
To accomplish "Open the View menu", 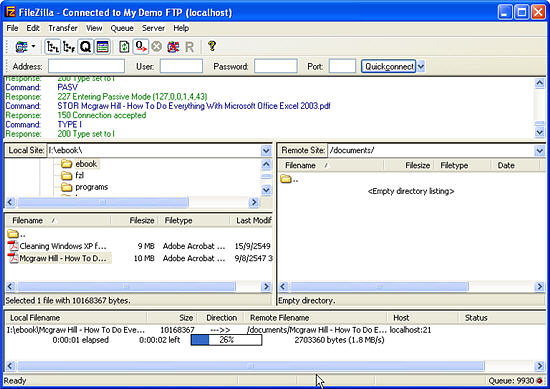I will click(x=94, y=28).
